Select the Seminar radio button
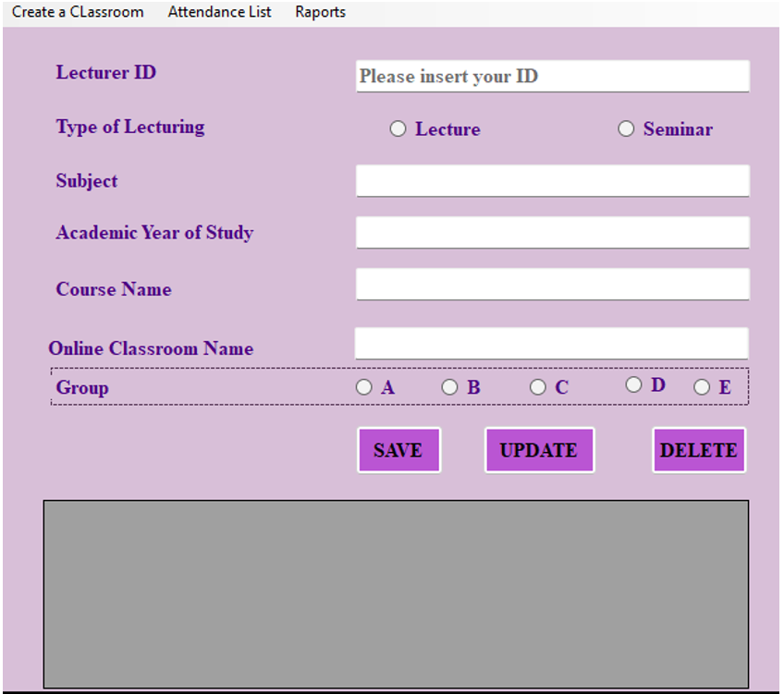The width and height of the screenshot is (784, 694). coord(627,129)
